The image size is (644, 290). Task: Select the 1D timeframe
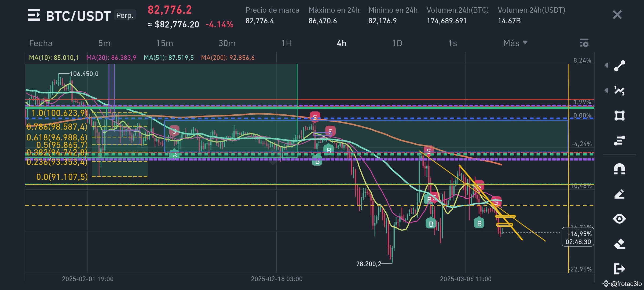coord(397,43)
